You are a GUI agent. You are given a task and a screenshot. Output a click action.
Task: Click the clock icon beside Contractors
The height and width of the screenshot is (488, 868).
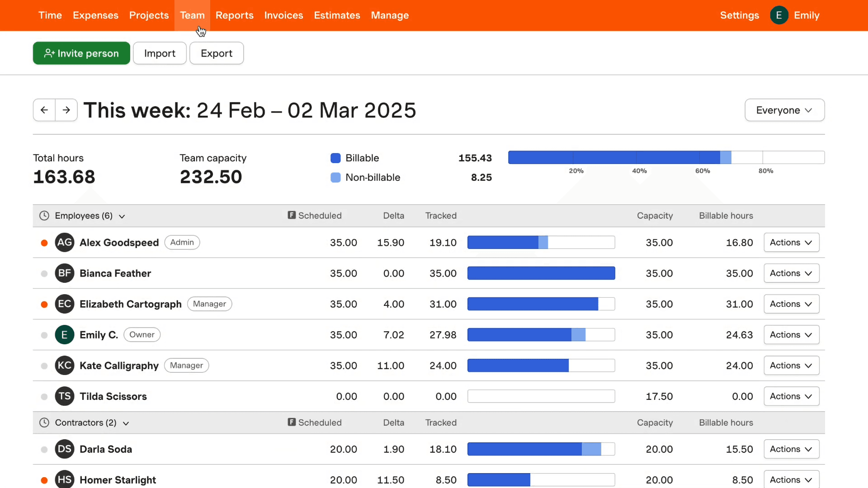click(x=44, y=422)
